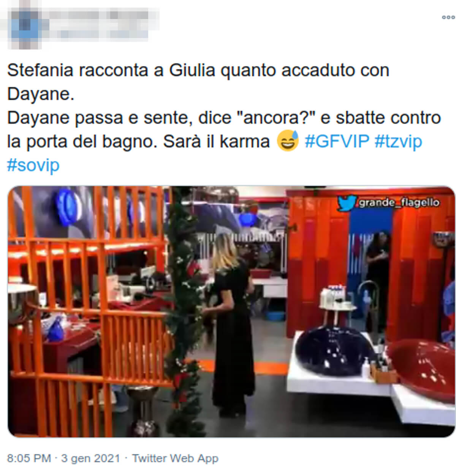The height and width of the screenshot is (476, 456).
Task: Open the #tzvip hashtag
Action: pos(398,141)
